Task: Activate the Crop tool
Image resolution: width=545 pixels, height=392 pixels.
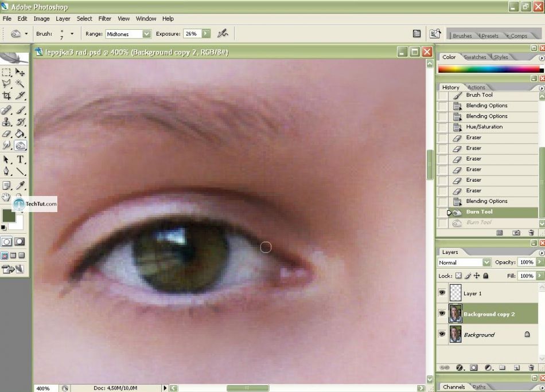Action: coord(7,96)
